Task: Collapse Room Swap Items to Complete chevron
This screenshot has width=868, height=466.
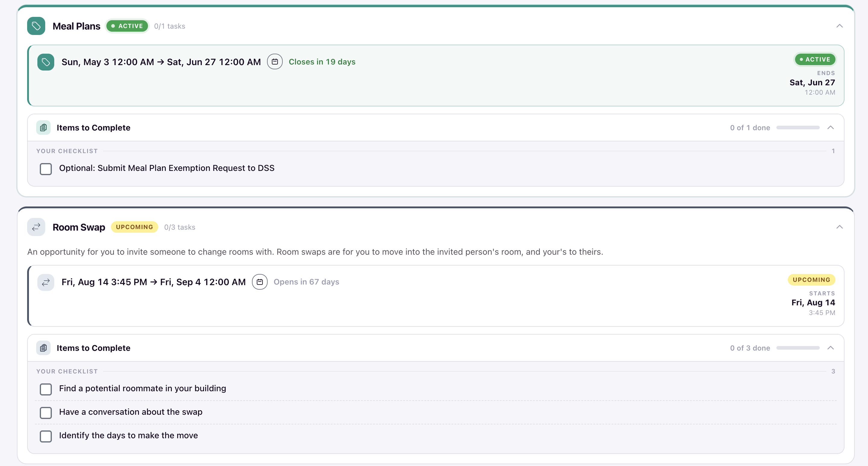Action: 831,348
